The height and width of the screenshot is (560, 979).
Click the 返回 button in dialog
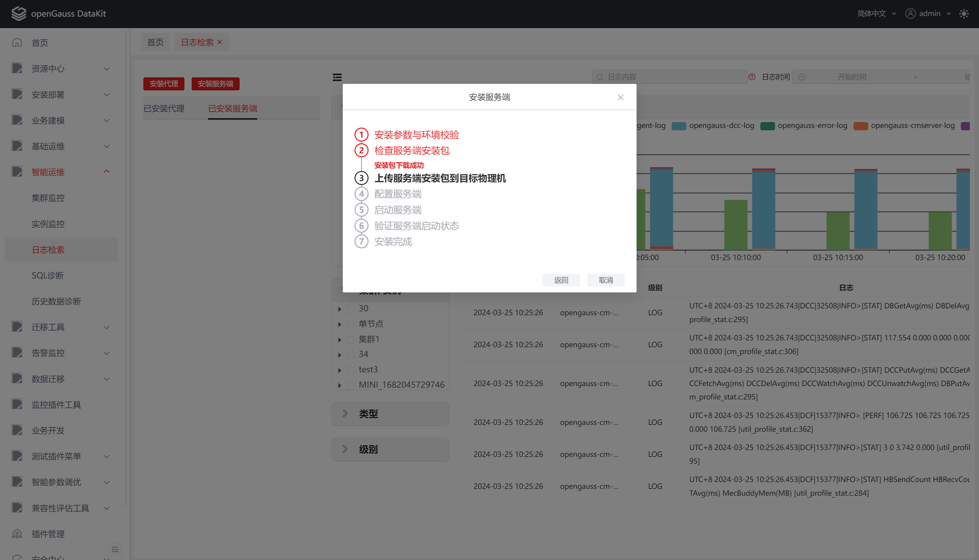click(x=561, y=280)
